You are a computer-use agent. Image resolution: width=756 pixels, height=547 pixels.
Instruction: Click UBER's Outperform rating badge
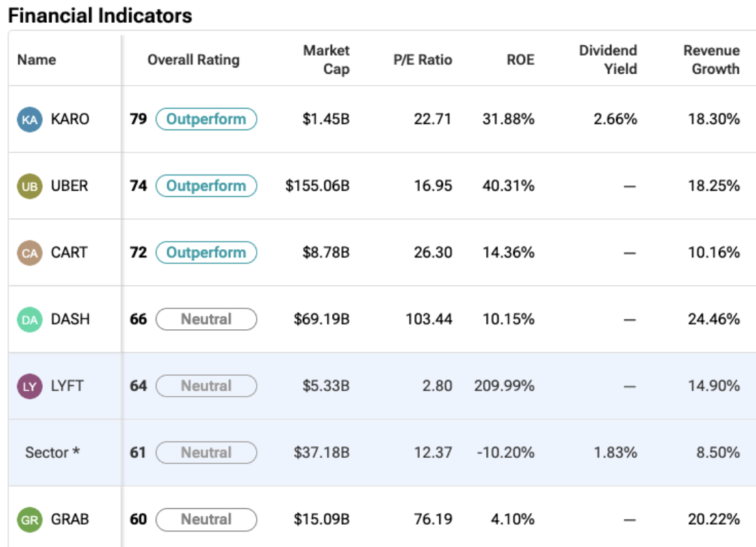pyautogui.click(x=206, y=186)
